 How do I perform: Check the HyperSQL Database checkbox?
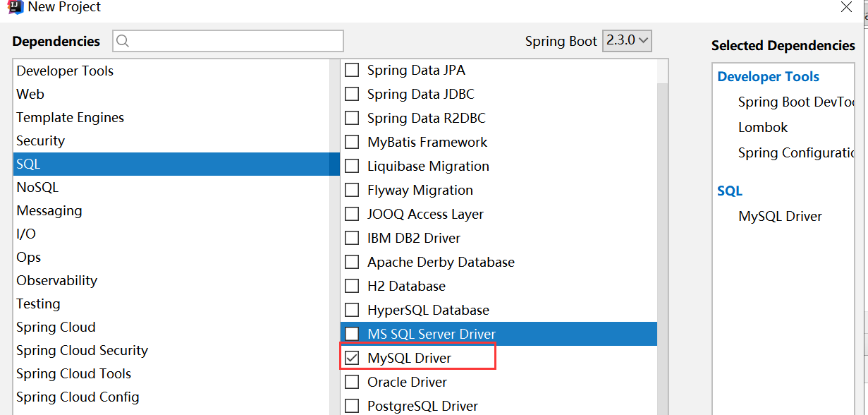[x=351, y=310]
